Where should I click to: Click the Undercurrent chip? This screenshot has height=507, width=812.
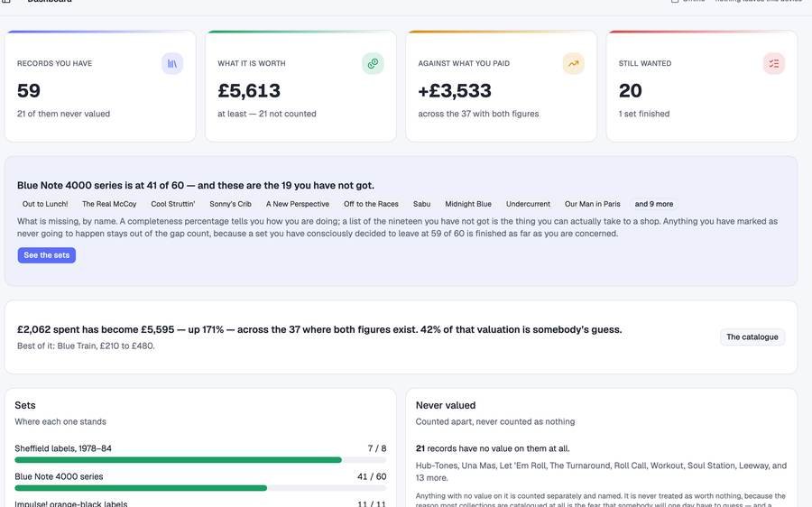(x=528, y=204)
